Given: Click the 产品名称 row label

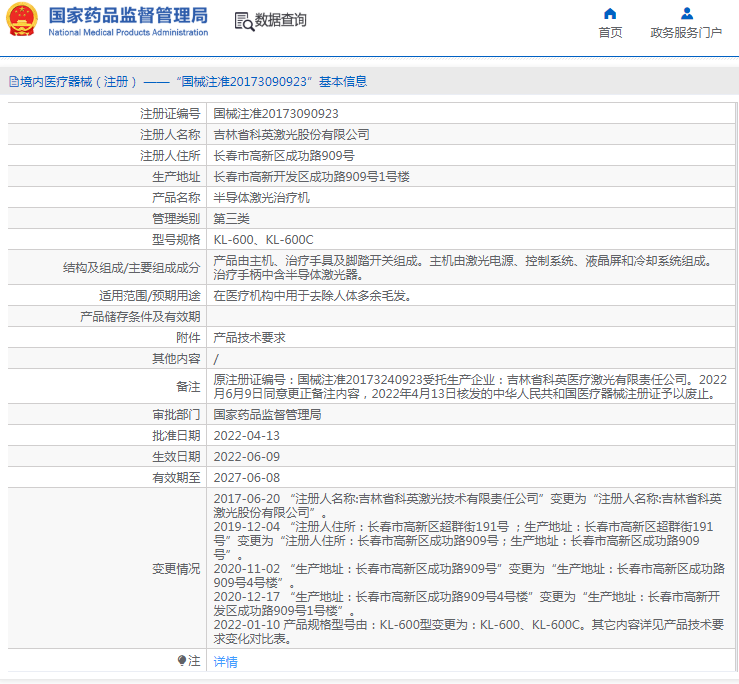Looking at the screenshot, I should coord(176,198).
